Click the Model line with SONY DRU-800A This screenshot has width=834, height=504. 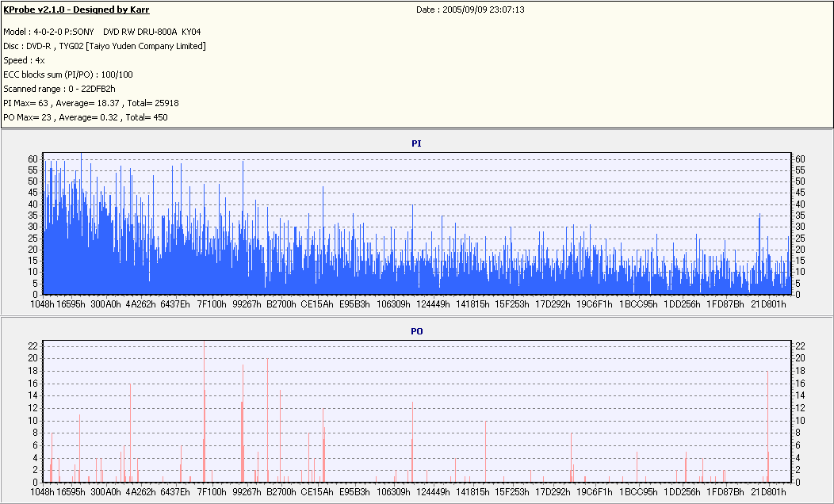102,32
